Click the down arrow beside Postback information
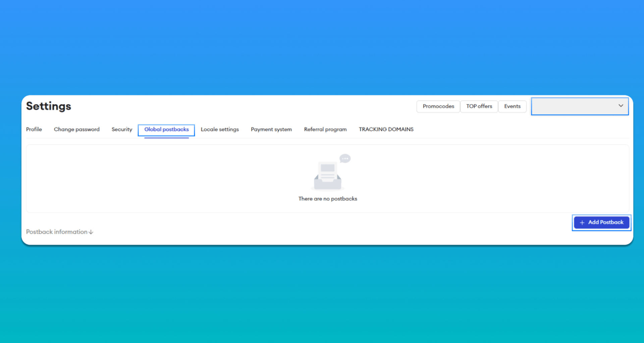The width and height of the screenshot is (644, 343). (91, 232)
